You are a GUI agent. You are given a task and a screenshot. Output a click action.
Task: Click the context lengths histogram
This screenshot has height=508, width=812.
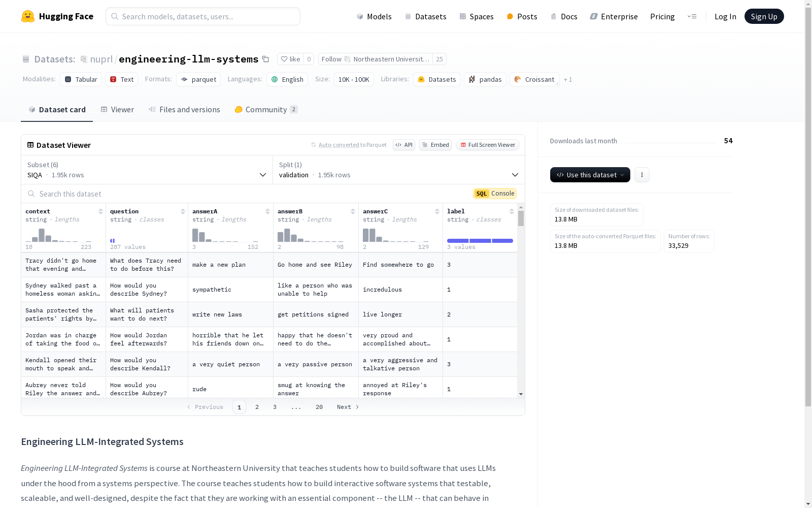coord(58,235)
